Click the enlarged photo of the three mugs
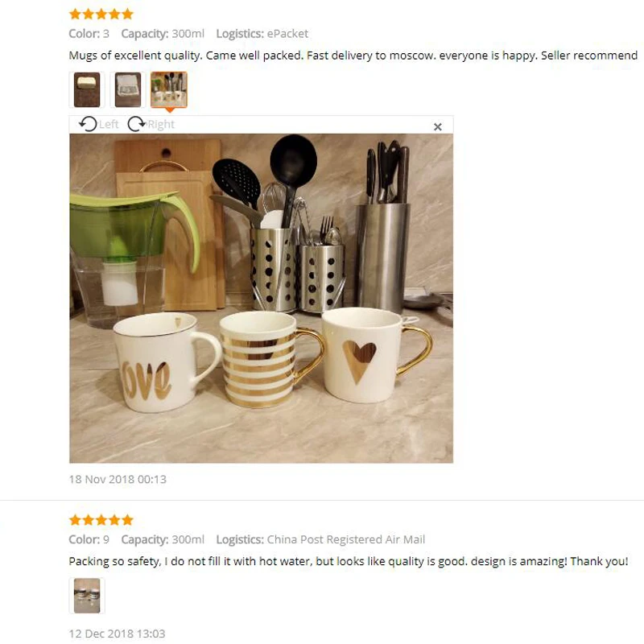Image resolution: width=644 pixels, height=644 pixels. point(261,298)
